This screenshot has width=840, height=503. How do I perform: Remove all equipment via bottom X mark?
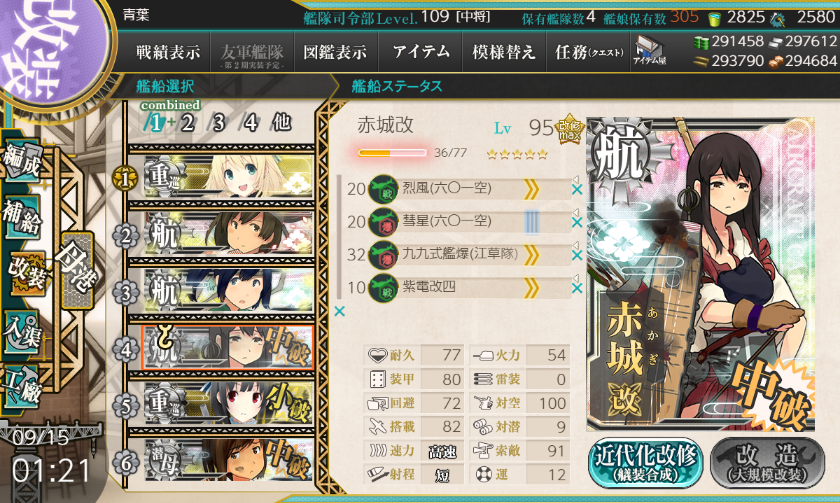point(340,311)
